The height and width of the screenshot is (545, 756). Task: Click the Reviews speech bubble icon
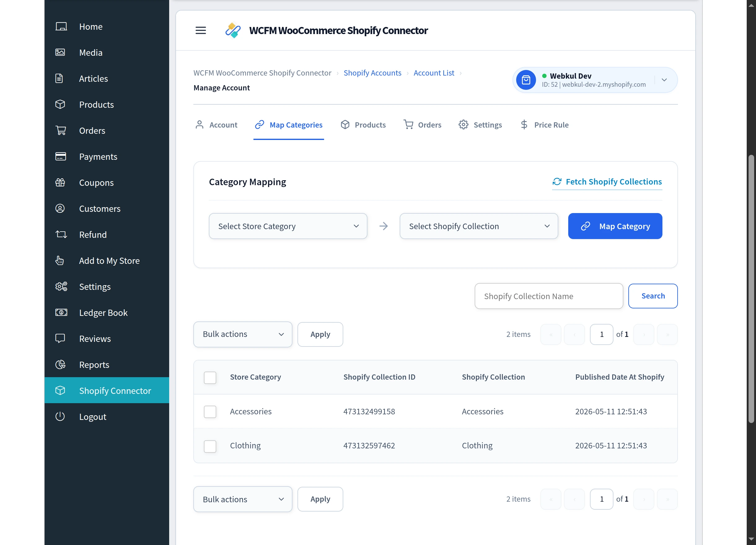click(x=60, y=338)
